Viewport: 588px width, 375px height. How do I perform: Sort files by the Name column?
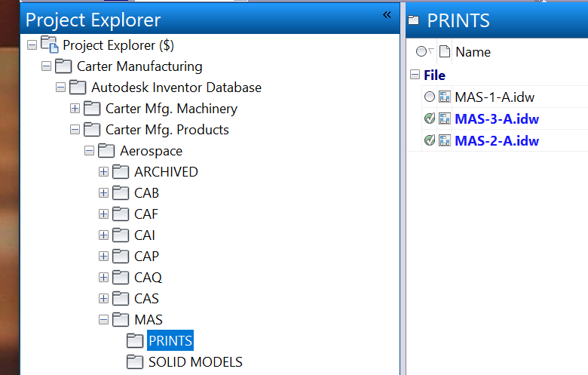pos(473,52)
